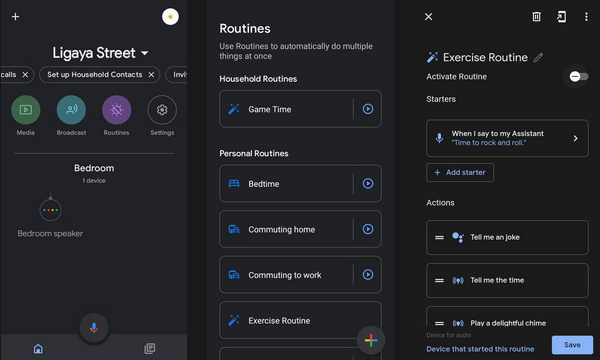
Task: Grab the reorder handle for Tell me the time
Action: pyautogui.click(x=439, y=280)
